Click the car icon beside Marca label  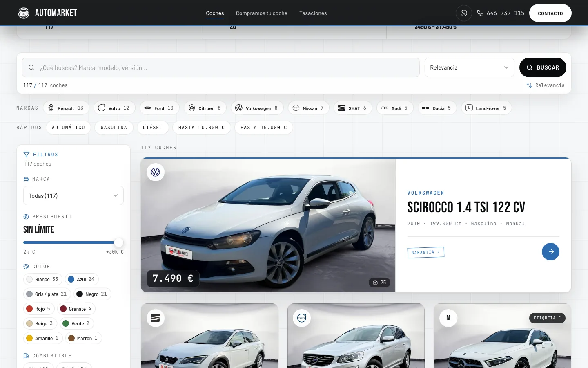pos(26,179)
